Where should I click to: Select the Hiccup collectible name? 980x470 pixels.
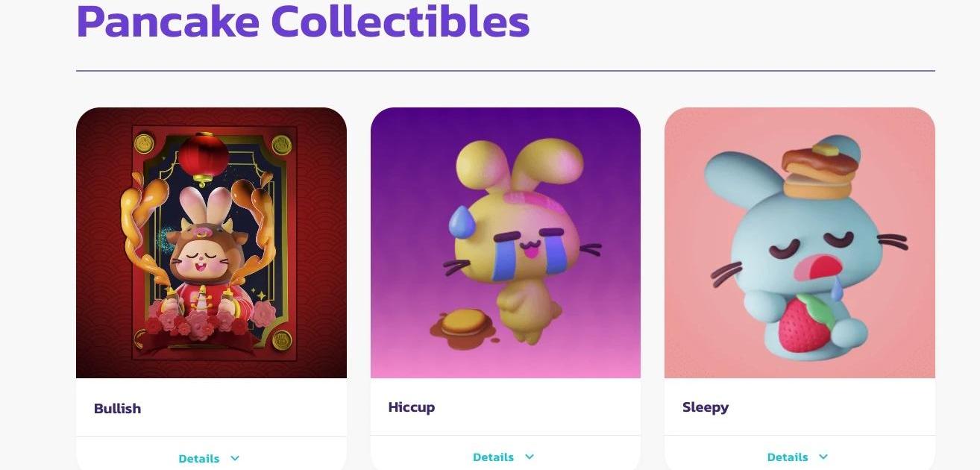tap(412, 407)
